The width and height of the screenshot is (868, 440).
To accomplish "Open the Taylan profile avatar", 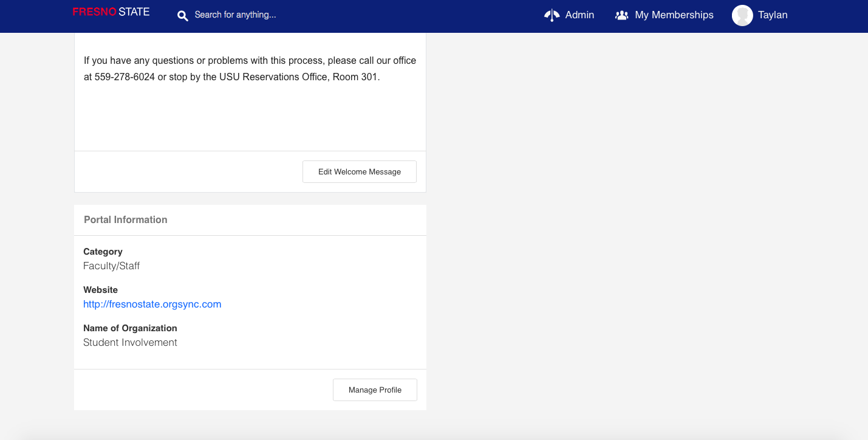I will pyautogui.click(x=742, y=15).
